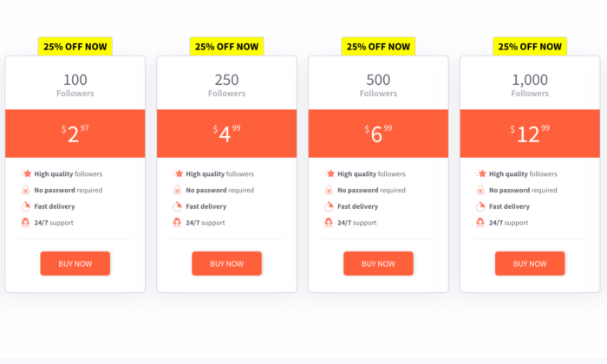Click 24/7 support headset icon in 250 Followers card

pyautogui.click(x=177, y=223)
